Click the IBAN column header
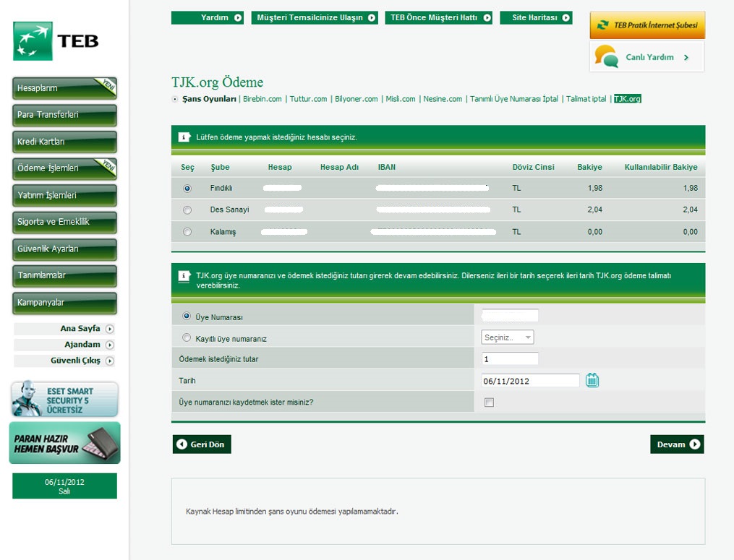 pos(387,168)
